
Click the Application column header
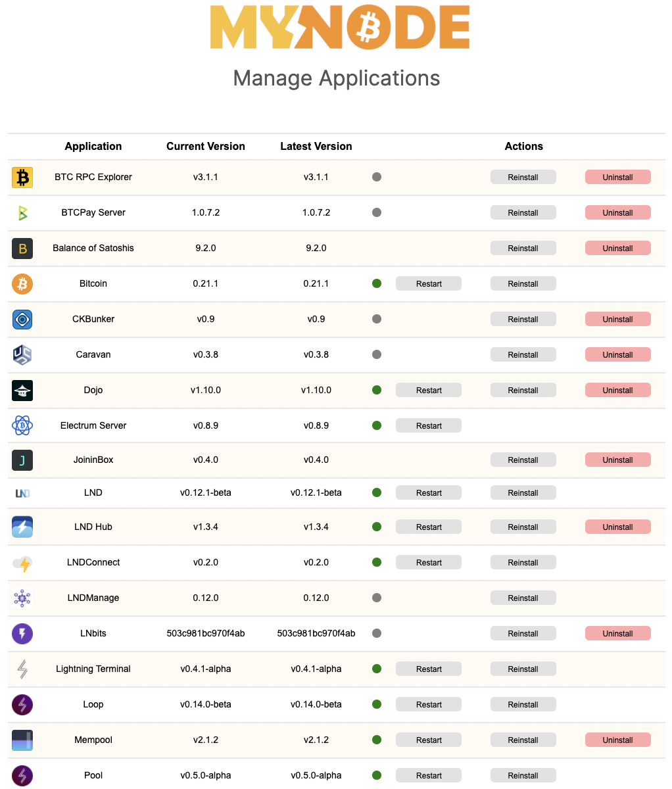[x=93, y=146]
